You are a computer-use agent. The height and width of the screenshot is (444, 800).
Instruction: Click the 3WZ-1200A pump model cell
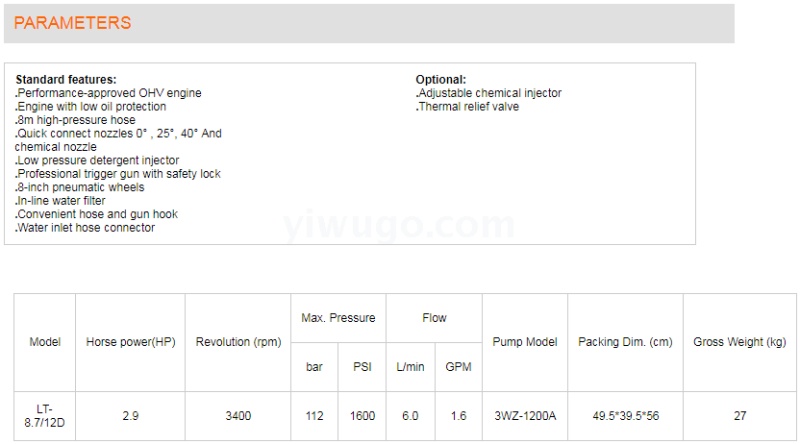tap(525, 415)
